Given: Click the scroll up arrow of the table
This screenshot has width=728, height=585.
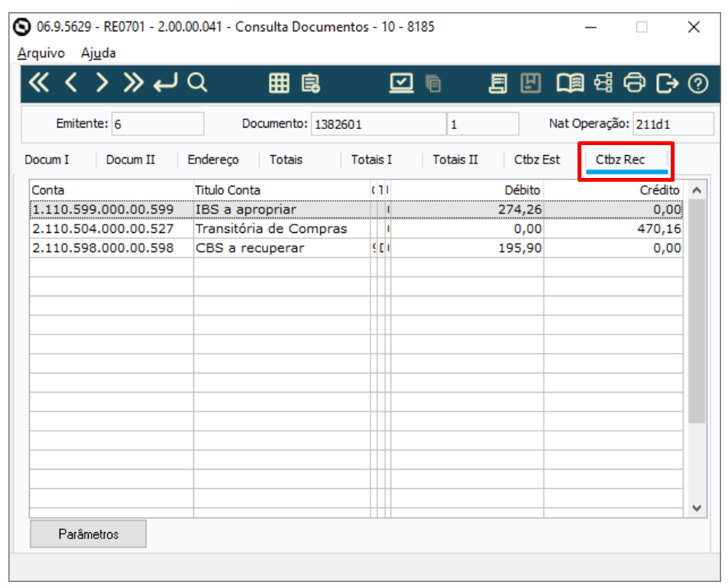Looking at the screenshot, I should (x=697, y=190).
